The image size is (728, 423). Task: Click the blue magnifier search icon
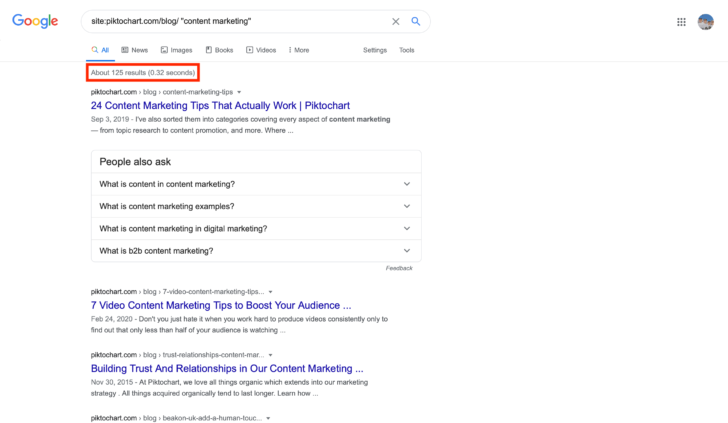click(415, 21)
